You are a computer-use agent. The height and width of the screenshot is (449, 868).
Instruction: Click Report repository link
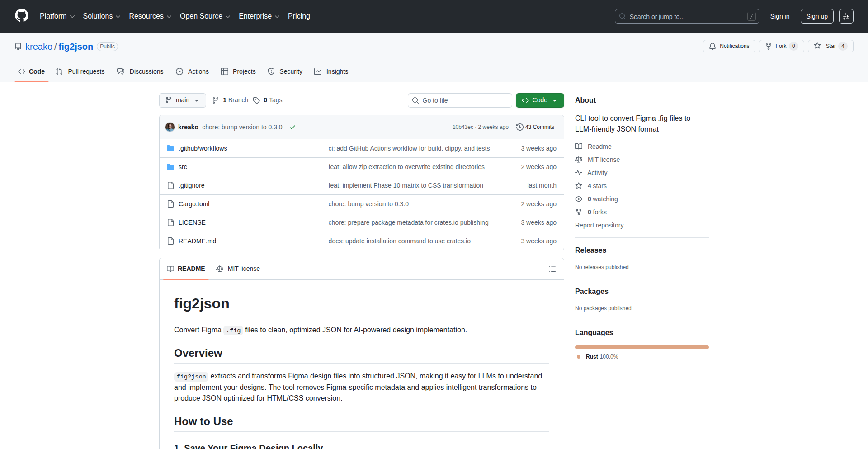(x=599, y=225)
